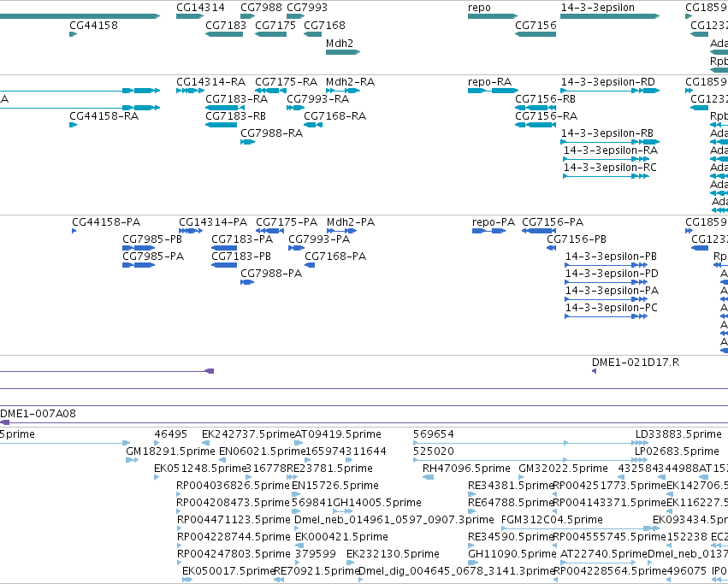The image size is (728, 584).
Task: Select the RE34381.5prime EST label
Action: [x=511, y=486]
